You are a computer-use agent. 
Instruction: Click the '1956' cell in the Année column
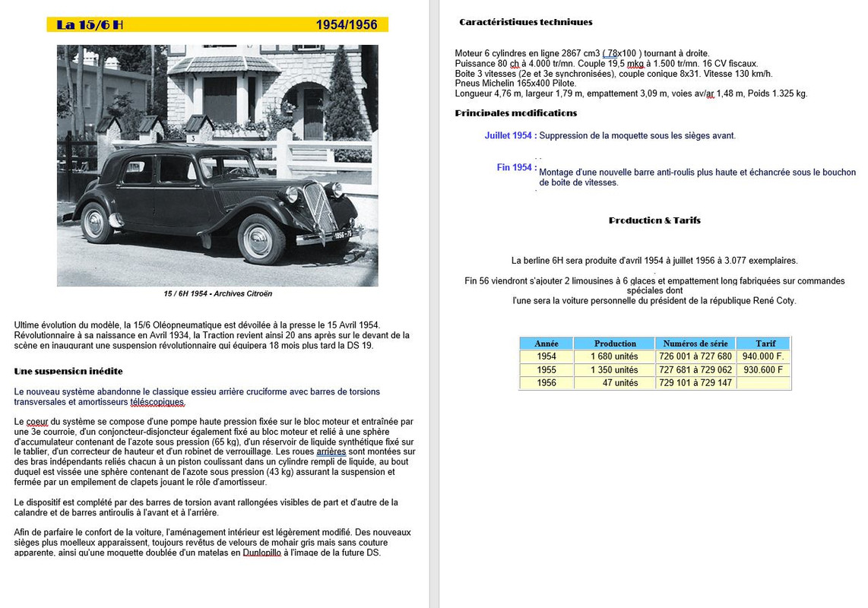pos(546,382)
